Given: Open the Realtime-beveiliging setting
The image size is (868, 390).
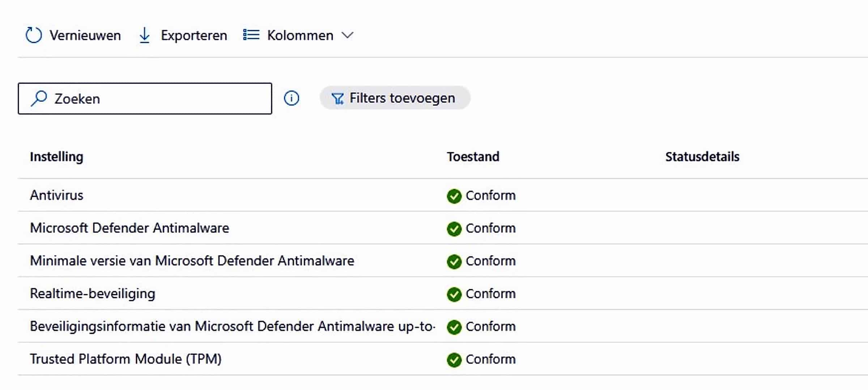Looking at the screenshot, I should (443, 293).
